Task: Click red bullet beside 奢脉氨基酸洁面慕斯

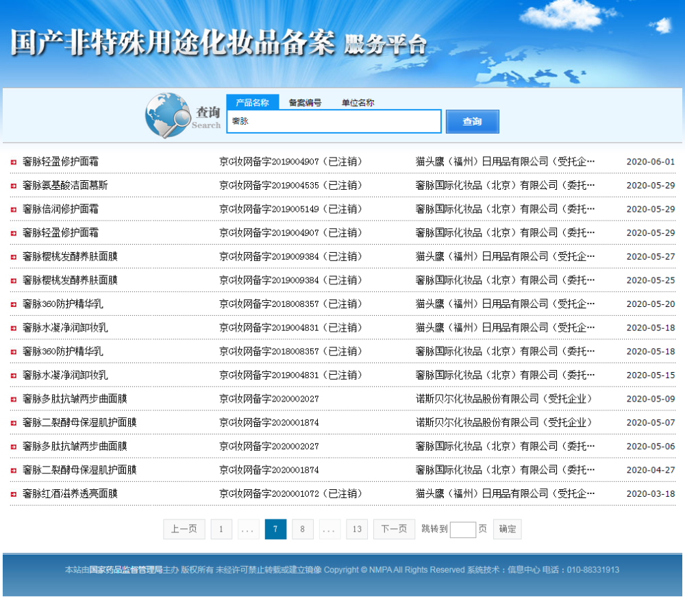Action: [14, 186]
